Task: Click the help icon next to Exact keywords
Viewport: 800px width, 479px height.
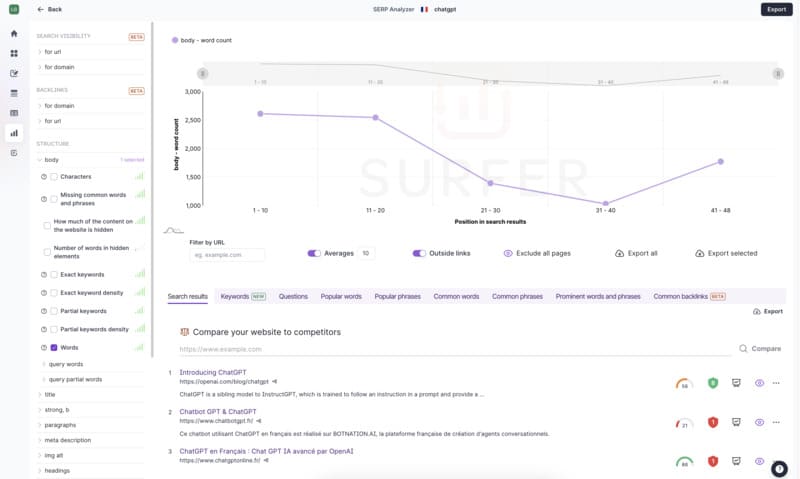Action: pos(44,275)
